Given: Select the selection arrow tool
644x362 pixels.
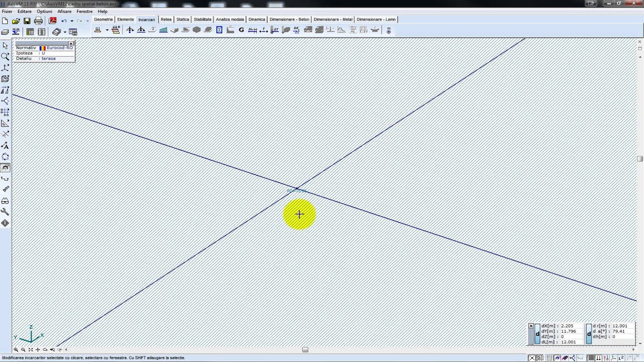Looking at the screenshot, I should pos(5,46).
